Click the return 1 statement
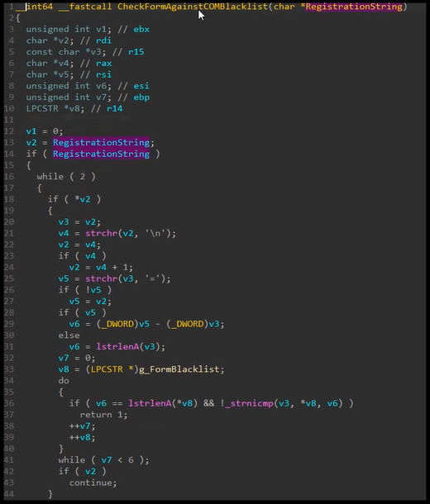Viewport: 430px width, 504px height. [x=103, y=415]
